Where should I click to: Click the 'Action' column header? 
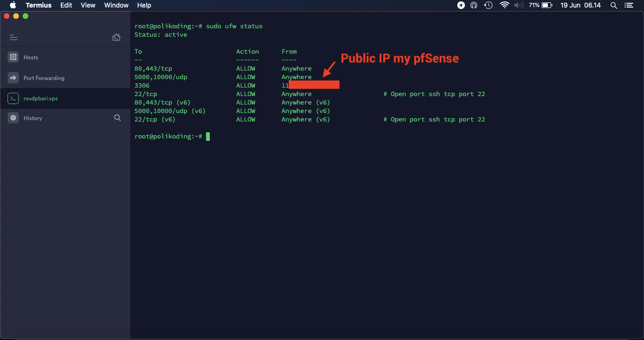point(248,52)
